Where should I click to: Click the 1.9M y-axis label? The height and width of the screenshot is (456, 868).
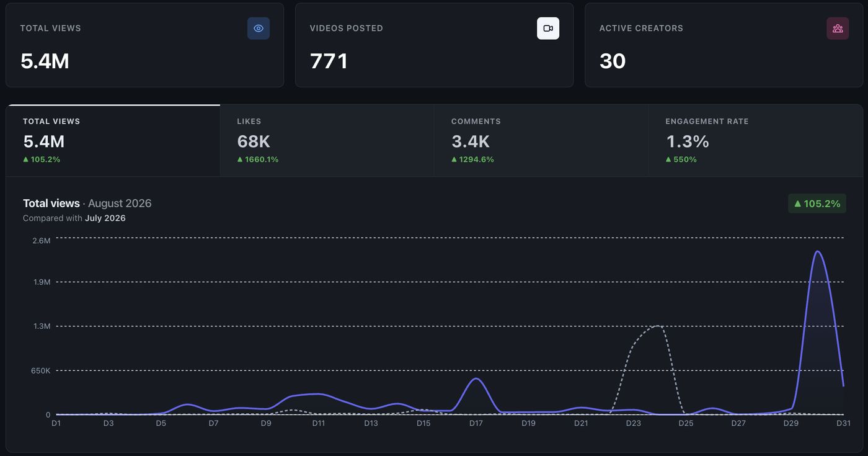[x=42, y=282]
